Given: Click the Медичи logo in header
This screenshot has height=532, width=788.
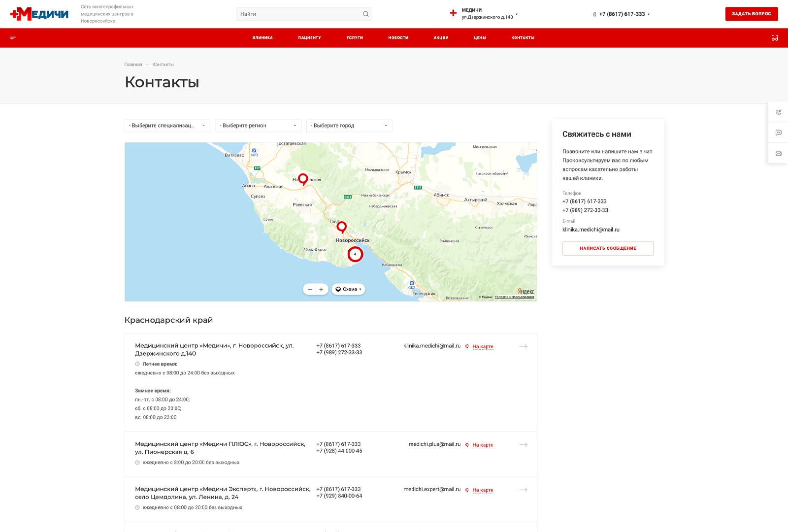Looking at the screenshot, I should pos(39,14).
